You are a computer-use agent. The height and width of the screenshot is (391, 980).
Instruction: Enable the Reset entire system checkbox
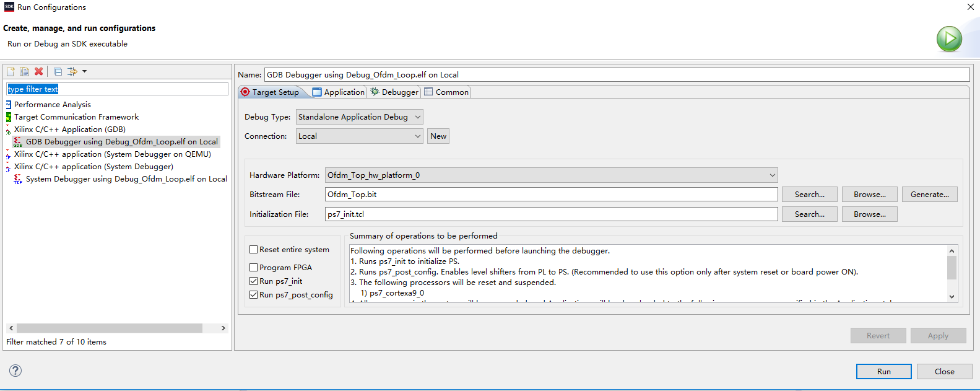(253, 250)
